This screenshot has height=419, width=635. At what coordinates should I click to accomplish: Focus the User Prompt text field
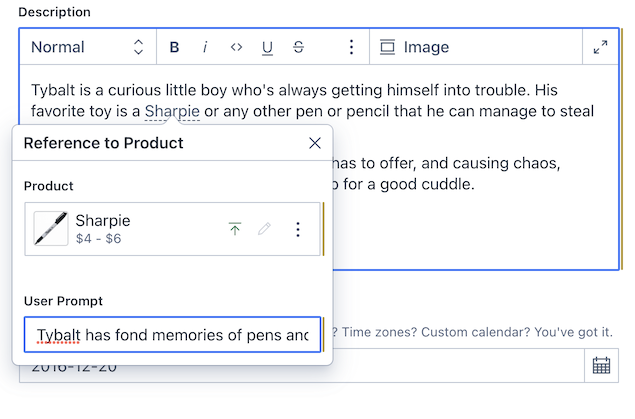[x=172, y=335]
